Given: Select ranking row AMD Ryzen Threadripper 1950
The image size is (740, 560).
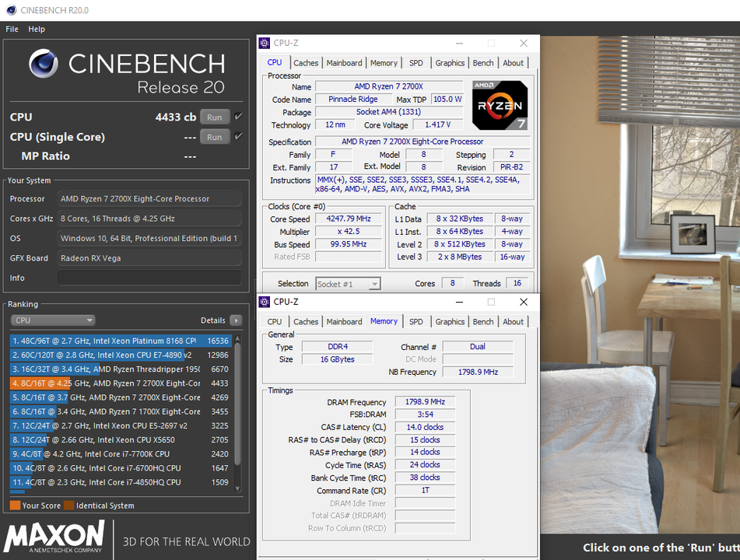Looking at the screenshot, I should [121, 369].
